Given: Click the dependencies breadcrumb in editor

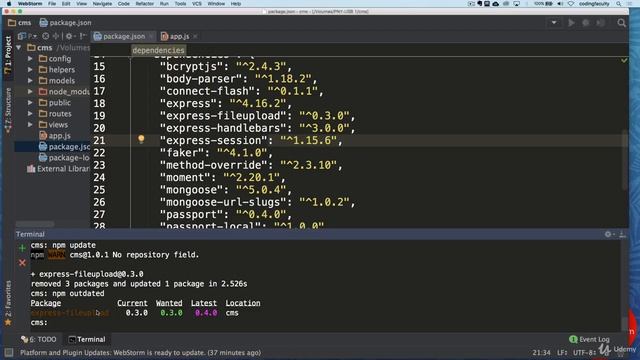Looking at the screenshot, I should point(158,50).
